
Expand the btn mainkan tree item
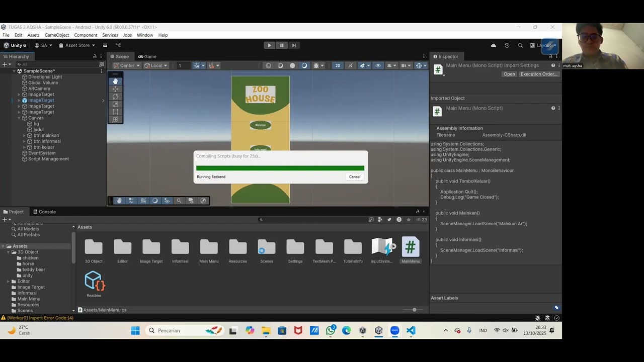pyautogui.click(x=24, y=135)
